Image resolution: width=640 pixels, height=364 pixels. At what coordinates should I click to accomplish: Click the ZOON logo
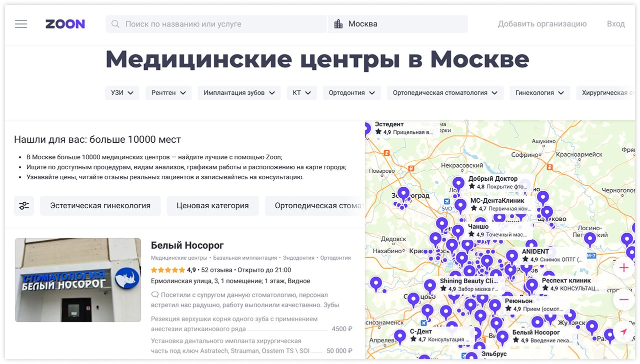65,24
